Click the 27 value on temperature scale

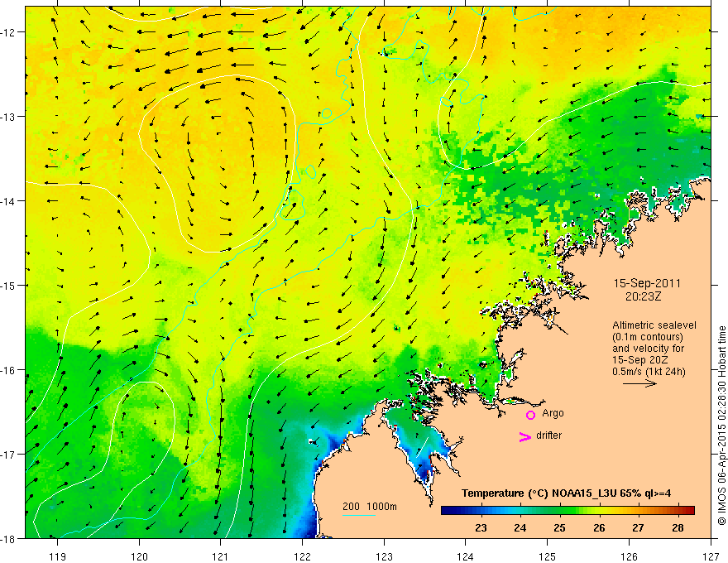coord(638,527)
